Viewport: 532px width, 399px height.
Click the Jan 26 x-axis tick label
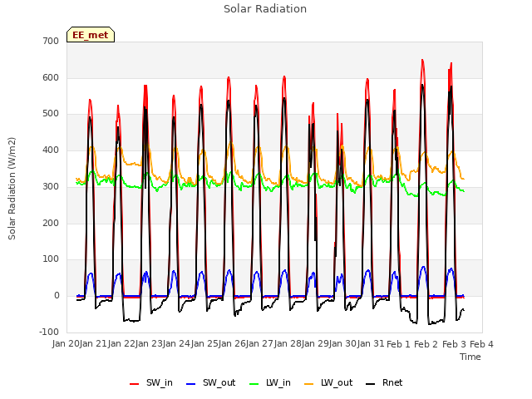coord(232,344)
